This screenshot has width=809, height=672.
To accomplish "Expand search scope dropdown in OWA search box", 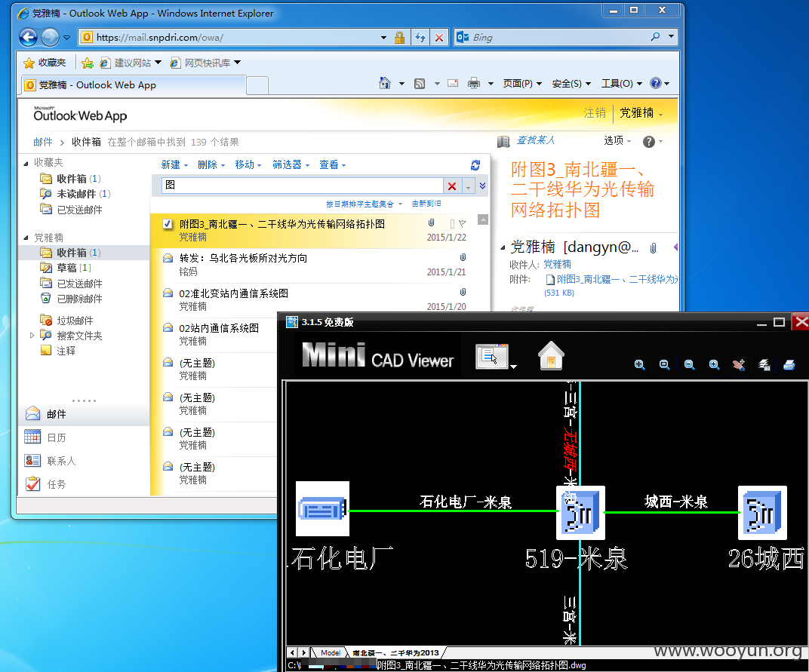I will point(468,187).
